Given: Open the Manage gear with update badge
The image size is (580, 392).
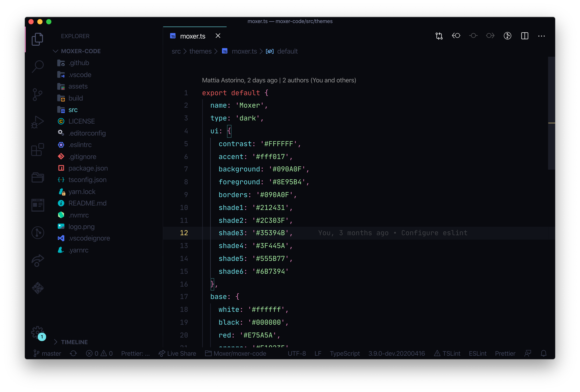Looking at the screenshot, I should point(38,333).
